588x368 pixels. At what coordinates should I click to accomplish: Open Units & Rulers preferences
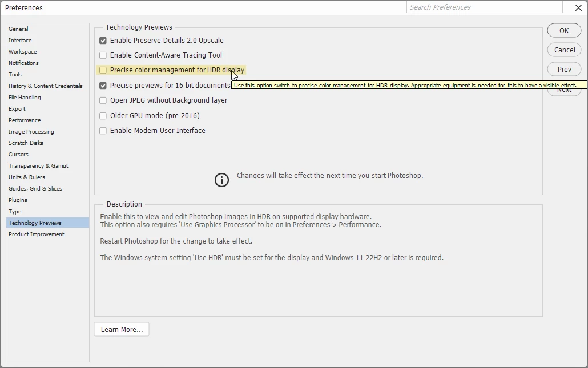click(x=47, y=177)
